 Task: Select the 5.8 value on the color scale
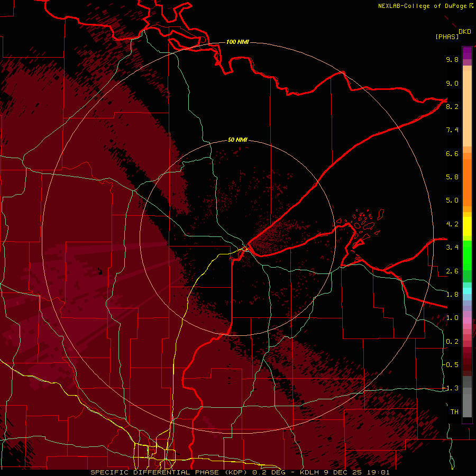pyautogui.click(x=452, y=177)
